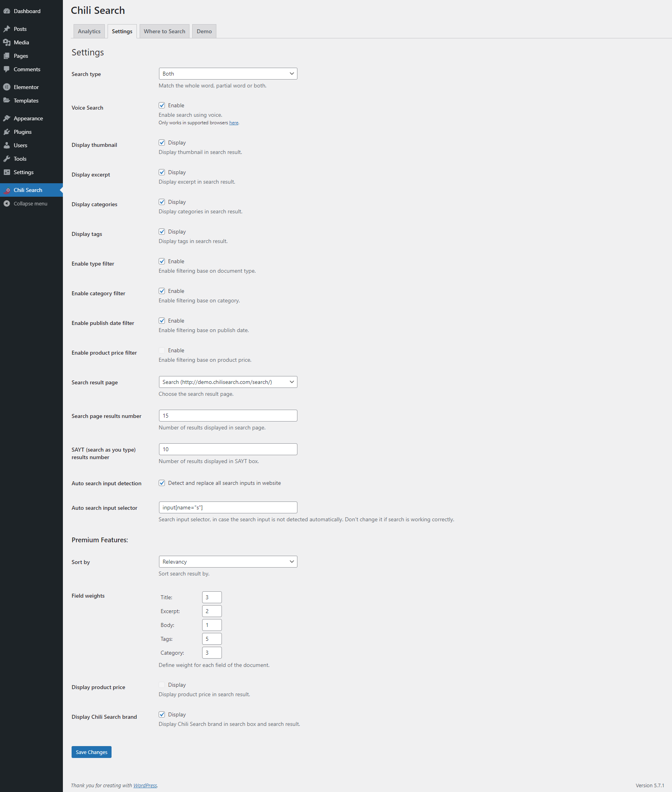Image resolution: width=672 pixels, height=792 pixels.
Task: Click Collapse menu in the sidebar
Action: click(30, 203)
